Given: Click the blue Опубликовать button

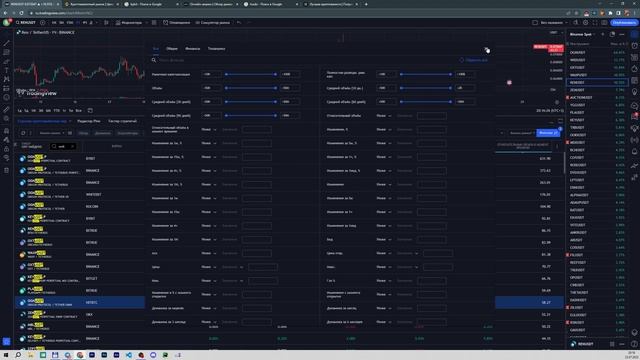Looking at the screenshot, I should 624,23.
